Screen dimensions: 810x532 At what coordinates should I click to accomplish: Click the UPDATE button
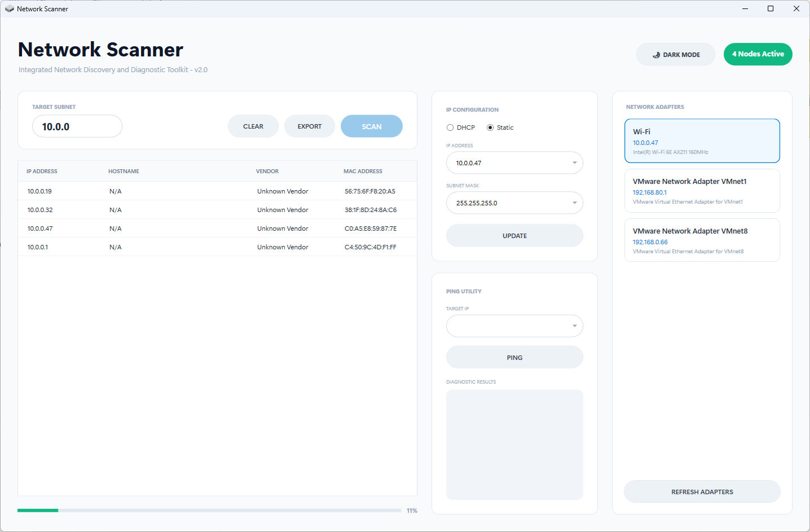(514, 236)
